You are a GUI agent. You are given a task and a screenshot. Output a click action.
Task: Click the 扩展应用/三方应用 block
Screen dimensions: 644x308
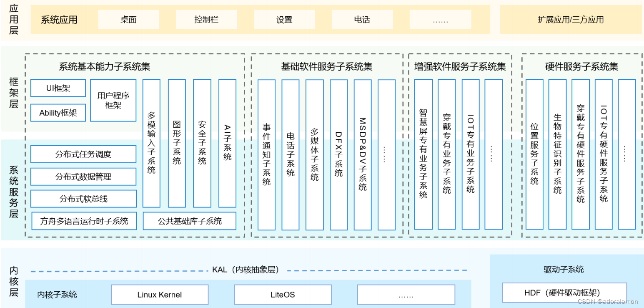pyautogui.click(x=571, y=20)
